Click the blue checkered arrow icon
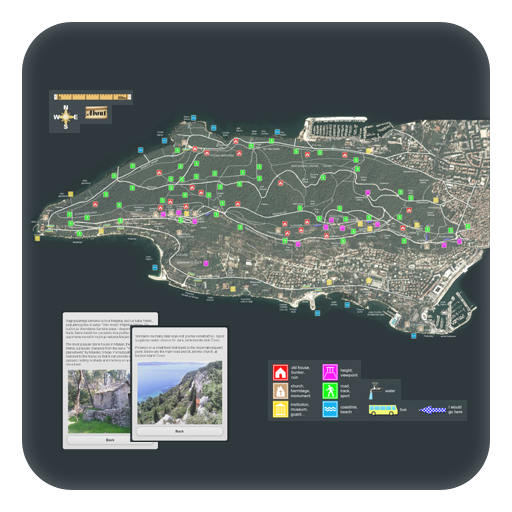Viewport: 512px width, 512px height. [432, 410]
